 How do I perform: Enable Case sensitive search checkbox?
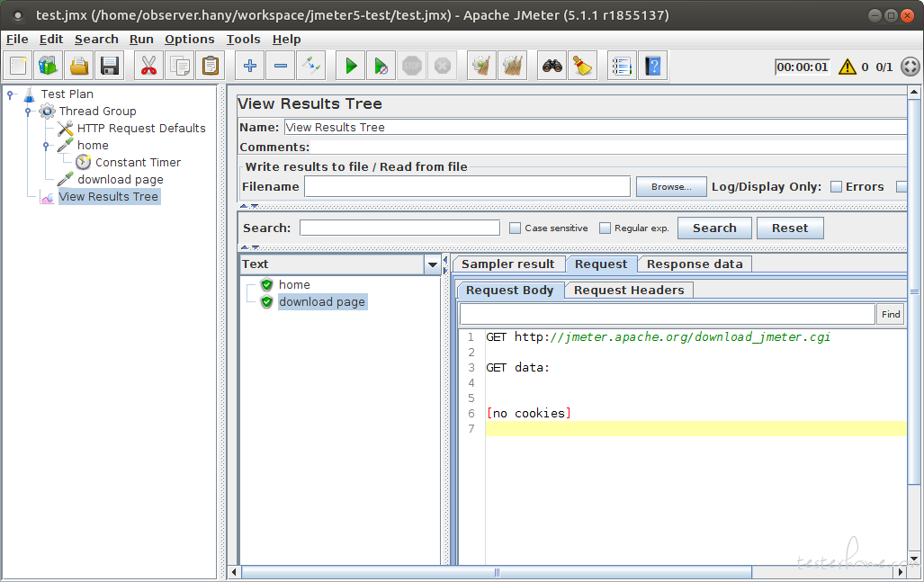click(x=515, y=228)
